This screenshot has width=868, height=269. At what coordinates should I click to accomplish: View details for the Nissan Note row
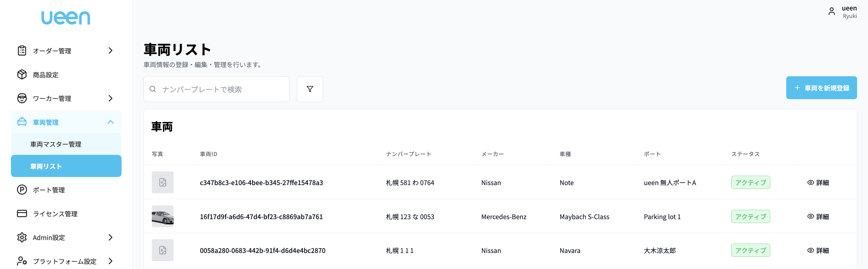tap(818, 183)
